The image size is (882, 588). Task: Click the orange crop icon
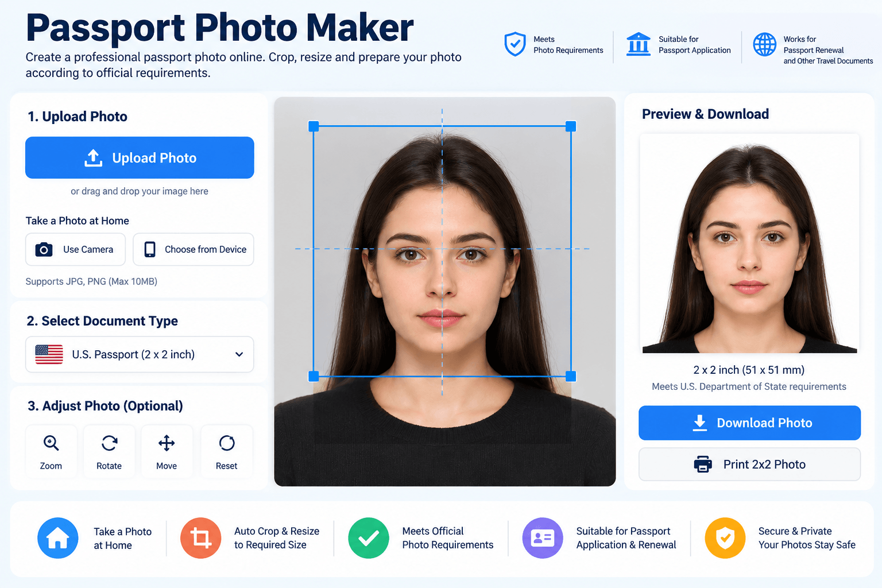click(201, 538)
